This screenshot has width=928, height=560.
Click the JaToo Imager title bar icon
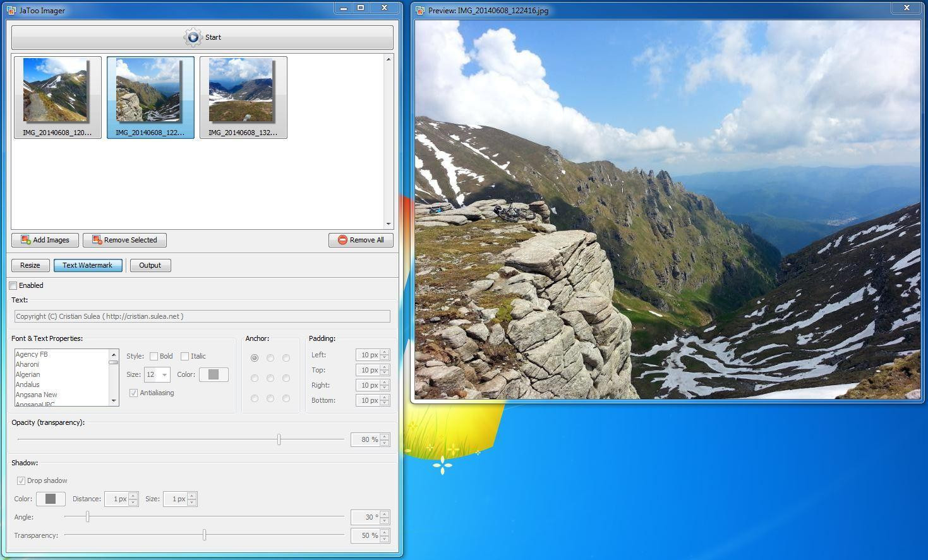point(11,10)
